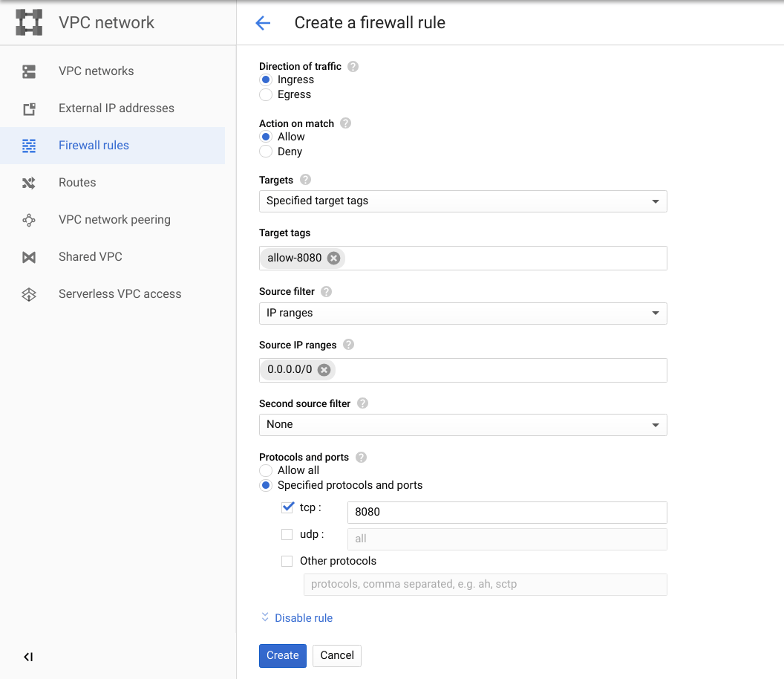Select the External IP addresses icon
784x679 pixels.
28,108
